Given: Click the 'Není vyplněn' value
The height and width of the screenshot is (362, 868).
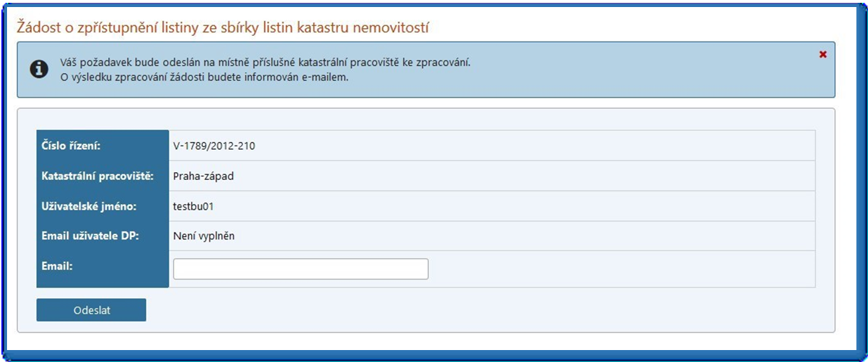Looking at the screenshot, I should (204, 236).
